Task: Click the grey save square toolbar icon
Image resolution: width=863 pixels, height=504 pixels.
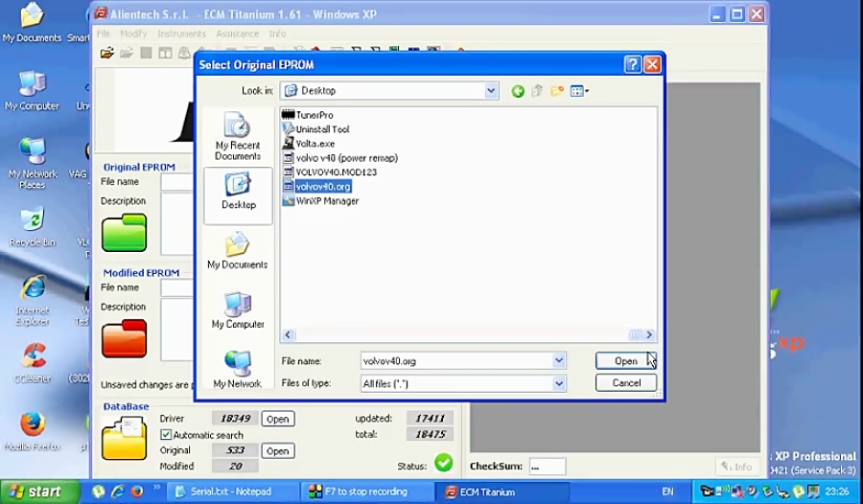Action: tap(146, 53)
